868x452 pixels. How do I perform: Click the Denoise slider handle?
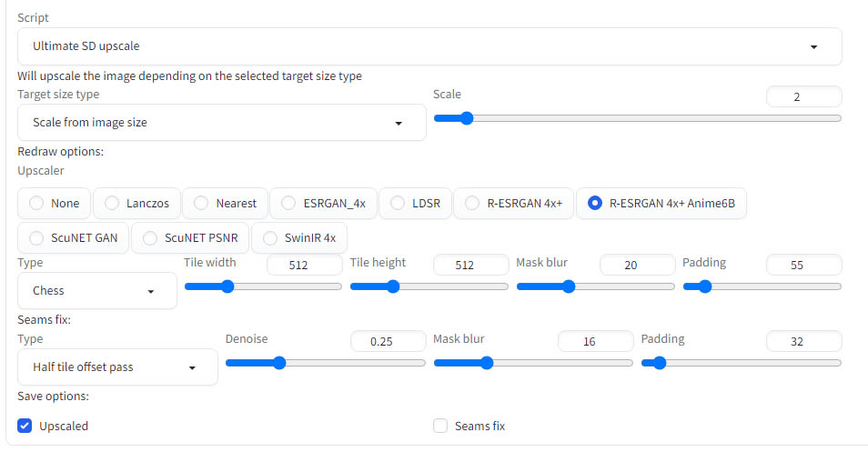[x=279, y=363]
